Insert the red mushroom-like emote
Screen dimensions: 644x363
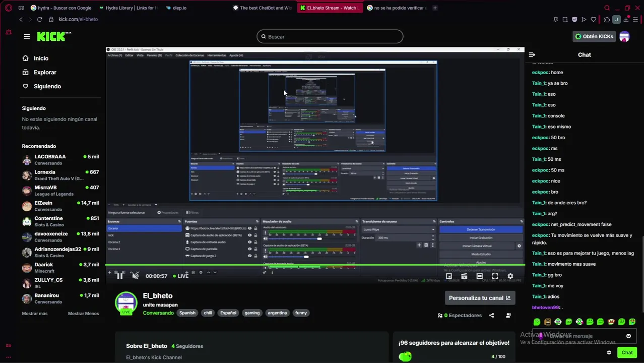pyautogui.click(x=611, y=322)
